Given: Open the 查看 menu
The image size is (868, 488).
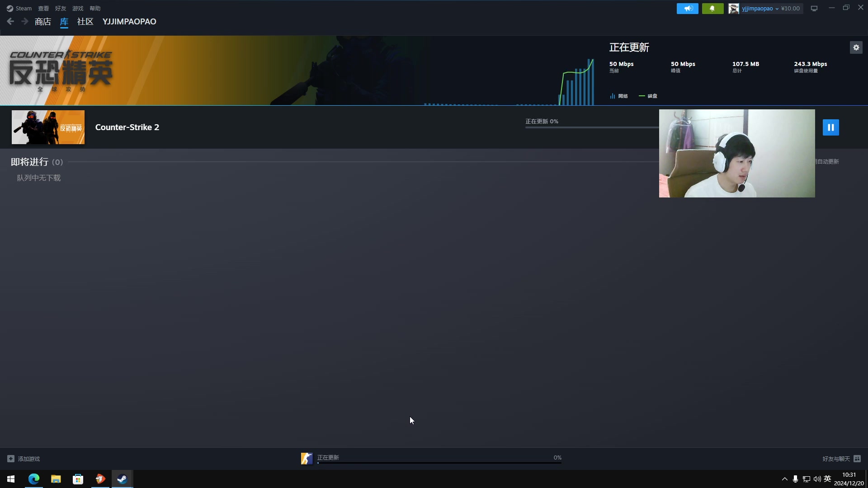Looking at the screenshot, I should coord(43,9).
